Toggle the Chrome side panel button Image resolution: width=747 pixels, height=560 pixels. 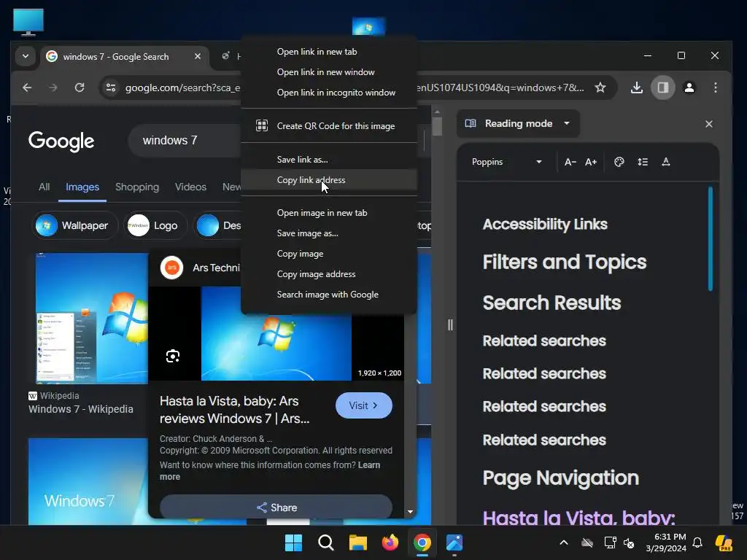point(662,87)
